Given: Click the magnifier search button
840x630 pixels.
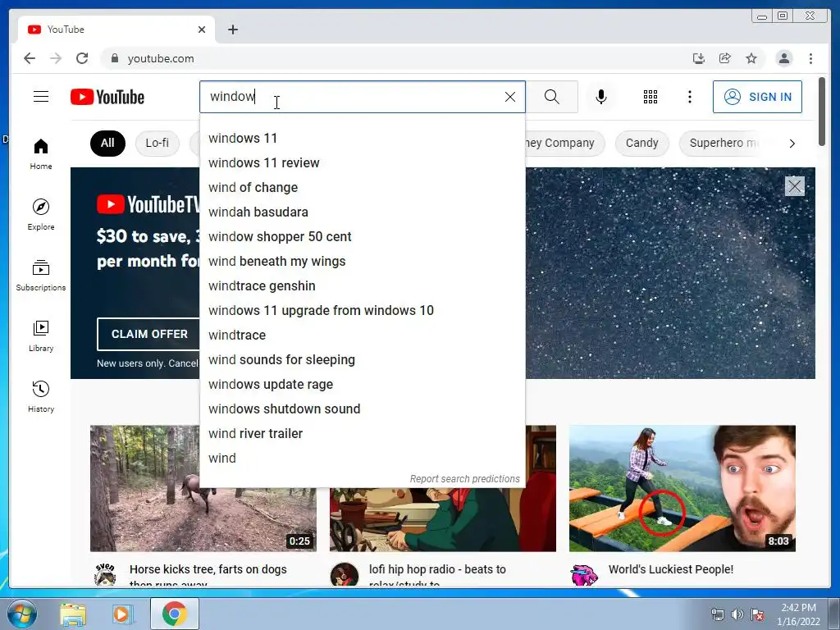Looking at the screenshot, I should [552, 97].
